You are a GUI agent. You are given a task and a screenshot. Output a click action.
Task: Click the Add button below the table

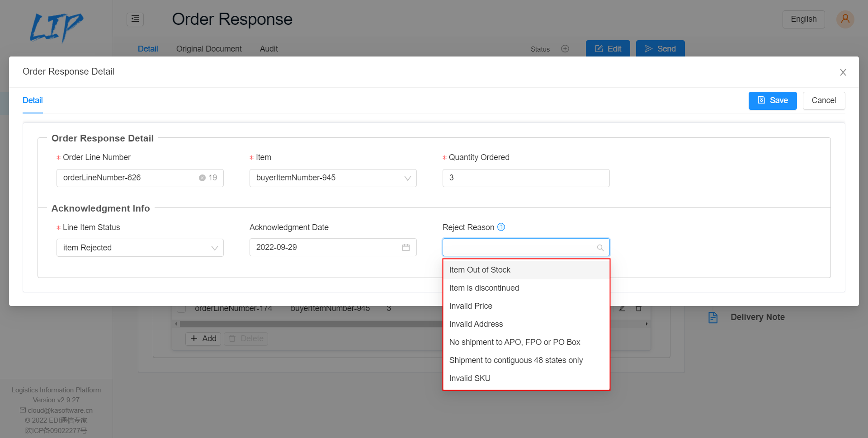click(203, 339)
